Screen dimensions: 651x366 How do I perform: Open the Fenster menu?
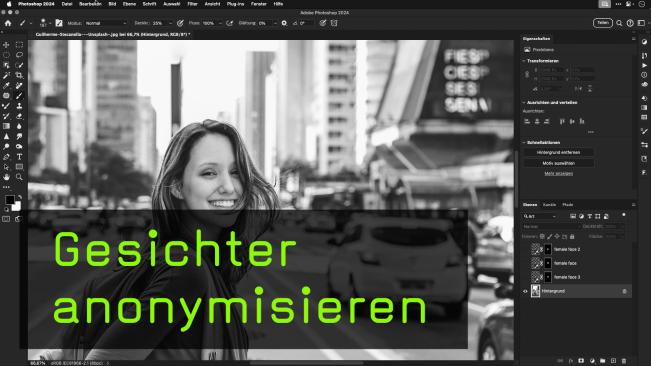pyautogui.click(x=259, y=4)
